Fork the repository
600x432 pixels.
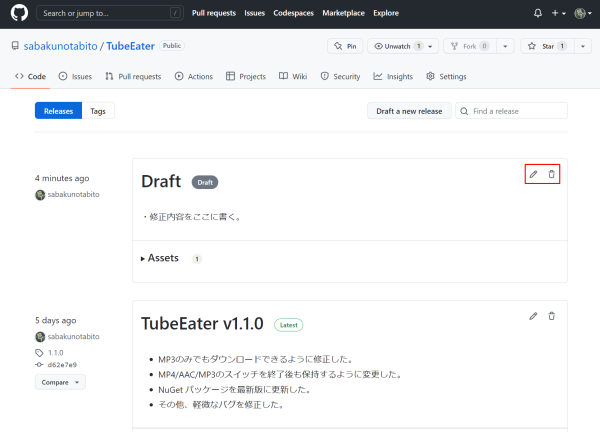pyautogui.click(x=470, y=46)
